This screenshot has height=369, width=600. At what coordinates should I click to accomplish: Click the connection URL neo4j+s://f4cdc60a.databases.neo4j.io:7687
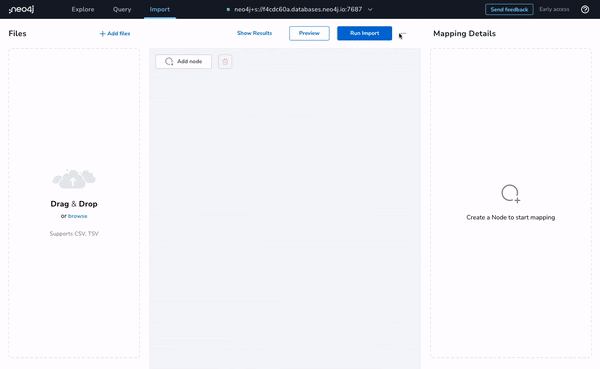pyautogui.click(x=298, y=10)
